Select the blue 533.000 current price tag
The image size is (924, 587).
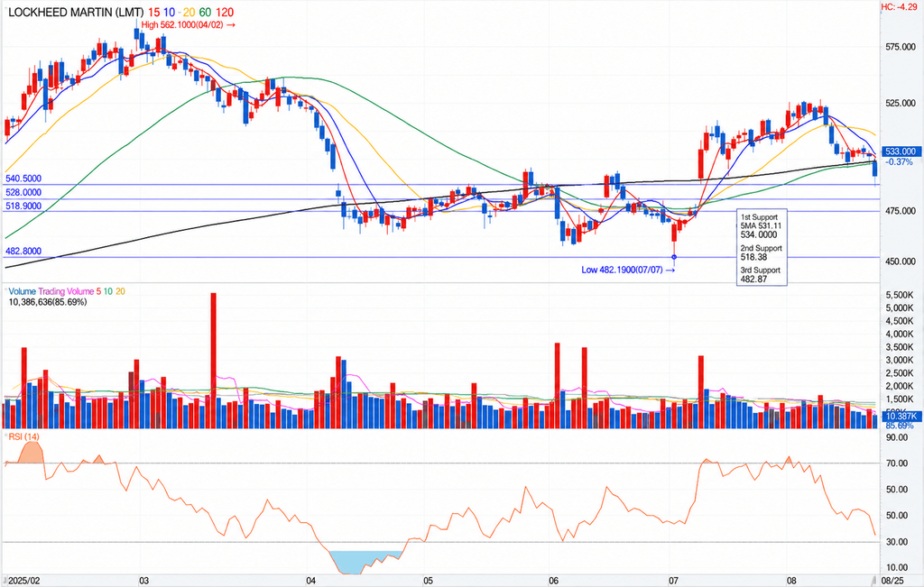900,151
